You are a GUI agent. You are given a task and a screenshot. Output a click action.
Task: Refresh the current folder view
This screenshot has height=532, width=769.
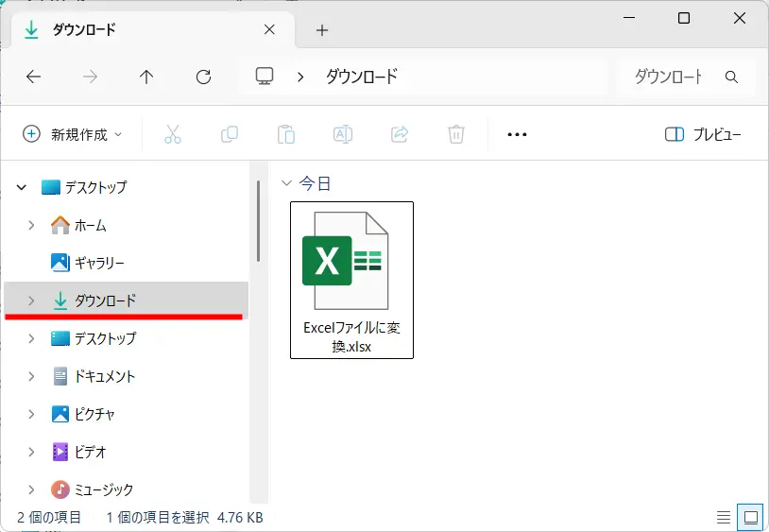pos(203,77)
